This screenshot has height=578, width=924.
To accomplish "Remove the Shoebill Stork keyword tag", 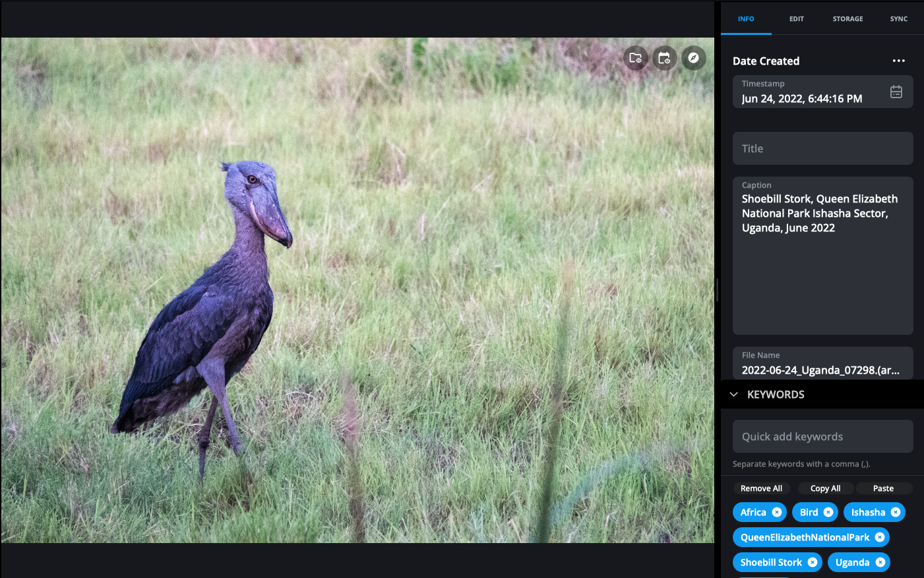I will (x=813, y=562).
